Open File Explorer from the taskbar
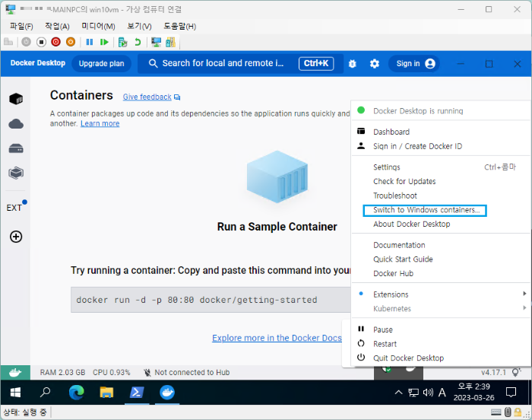This screenshot has height=420, width=532. (106, 393)
